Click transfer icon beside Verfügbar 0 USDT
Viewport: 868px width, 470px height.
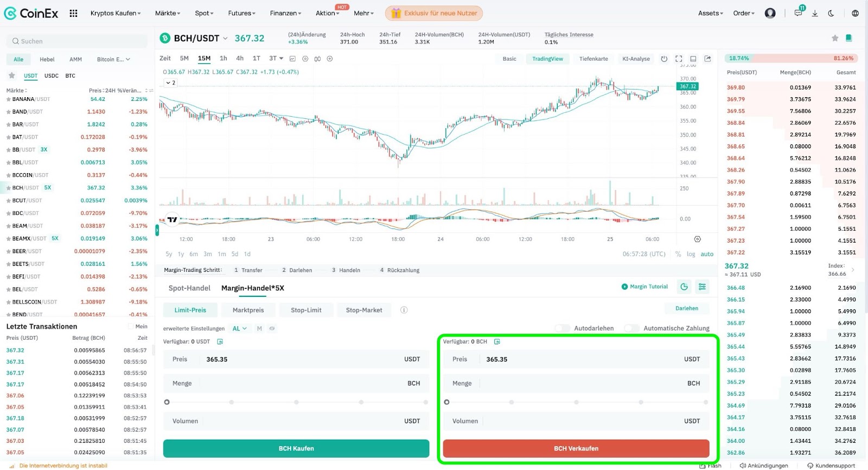pos(220,341)
